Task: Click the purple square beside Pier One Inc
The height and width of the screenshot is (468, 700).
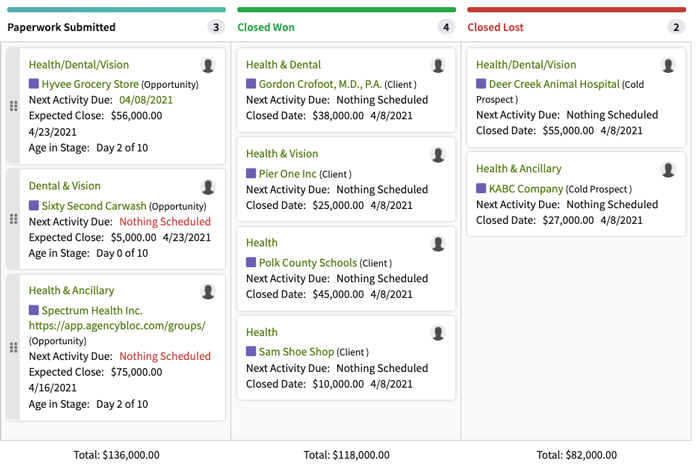Action: pyautogui.click(x=251, y=173)
